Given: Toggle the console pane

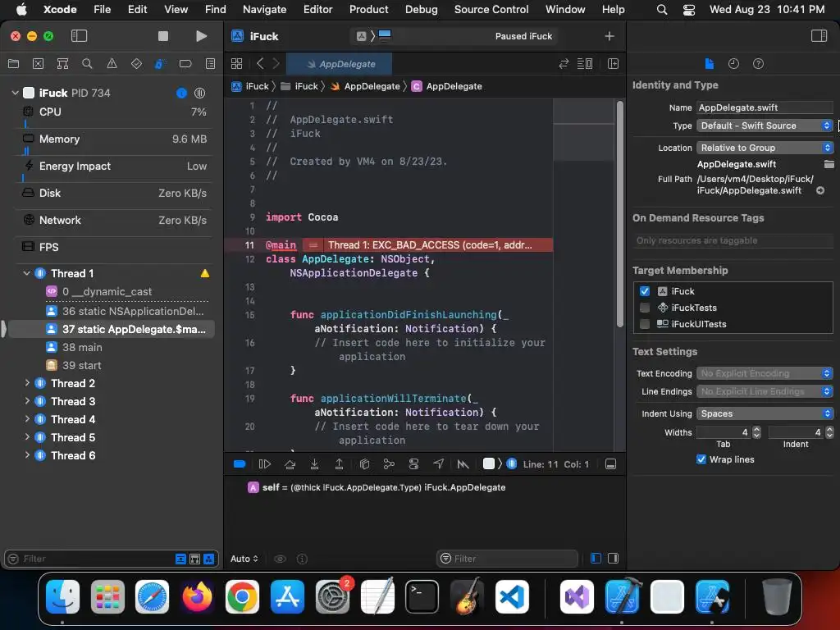Looking at the screenshot, I should point(614,558).
